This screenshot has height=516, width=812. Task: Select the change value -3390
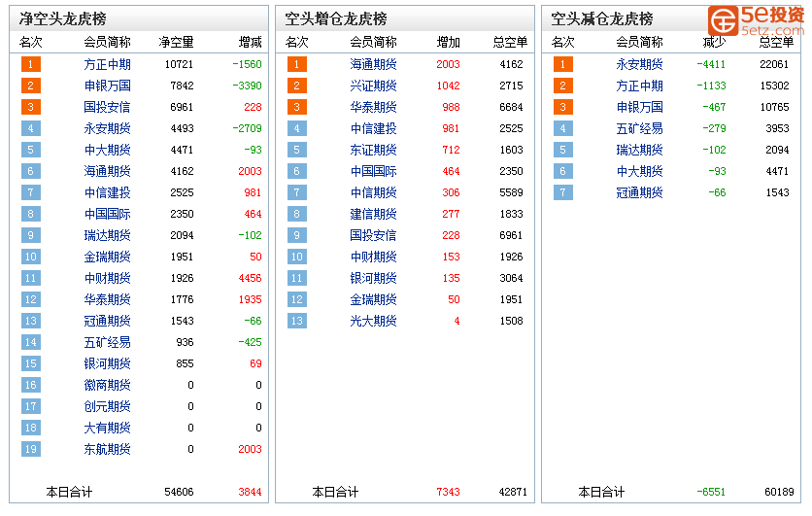[247, 86]
